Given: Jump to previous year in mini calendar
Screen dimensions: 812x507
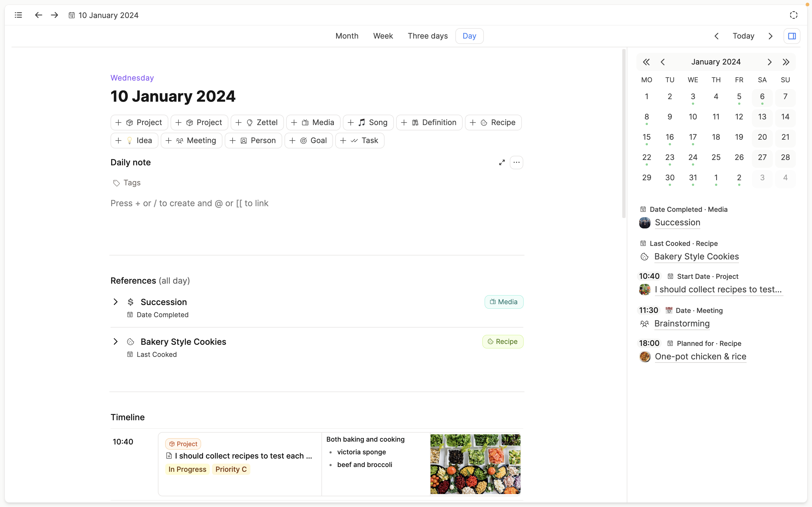Looking at the screenshot, I should (646, 62).
